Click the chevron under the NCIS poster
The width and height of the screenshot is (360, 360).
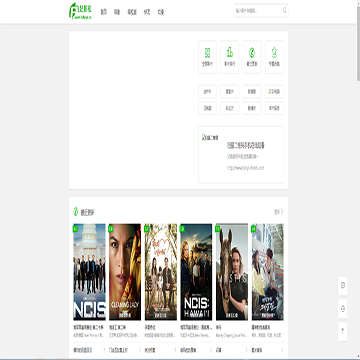tap(103, 350)
